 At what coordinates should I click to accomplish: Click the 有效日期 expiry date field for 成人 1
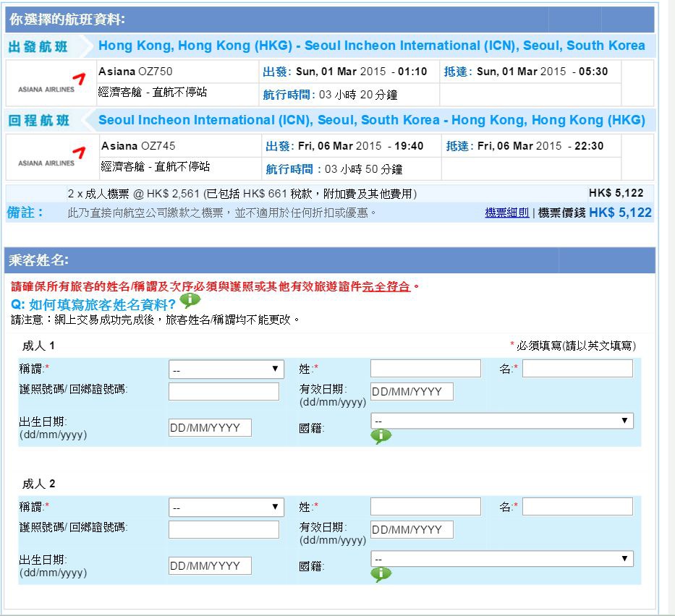[412, 391]
